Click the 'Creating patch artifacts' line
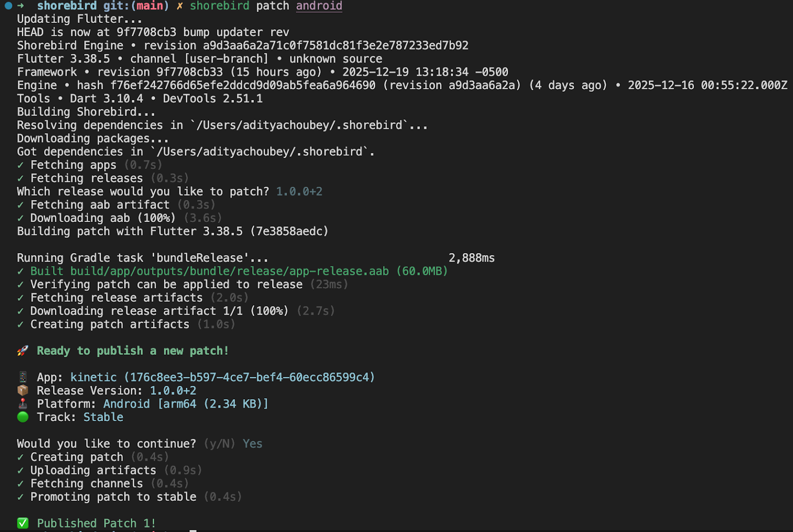 pos(126,324)
